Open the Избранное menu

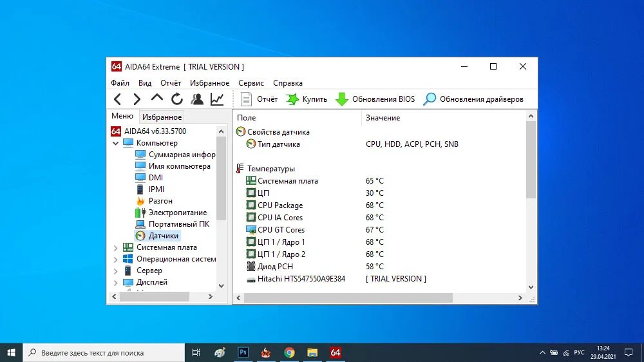(x=209, y=83)
